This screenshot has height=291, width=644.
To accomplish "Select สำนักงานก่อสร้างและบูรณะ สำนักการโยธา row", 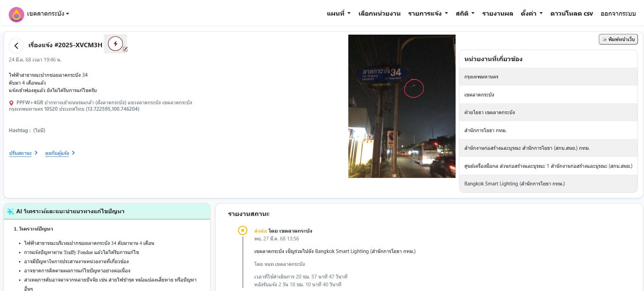I will [x=548, y=148].
